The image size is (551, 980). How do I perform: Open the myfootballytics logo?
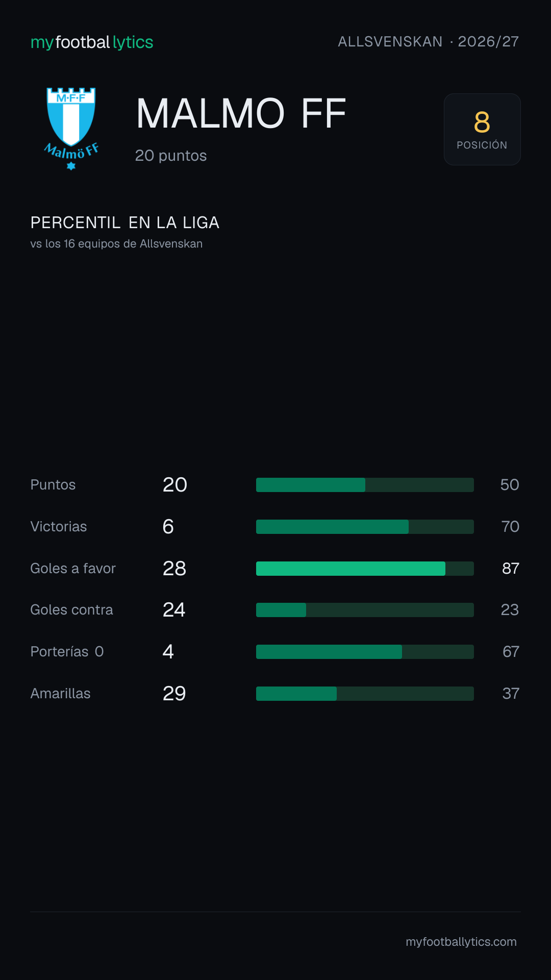pos(92,42)
